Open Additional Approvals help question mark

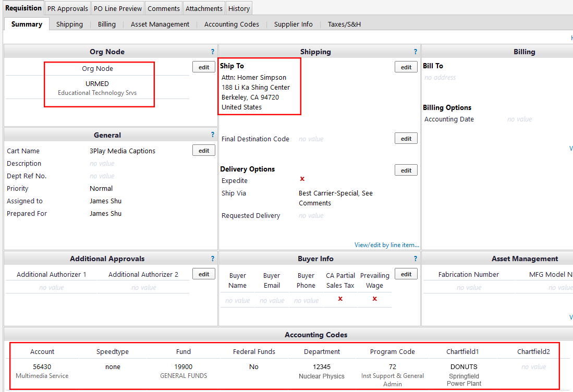coord(213,259)
